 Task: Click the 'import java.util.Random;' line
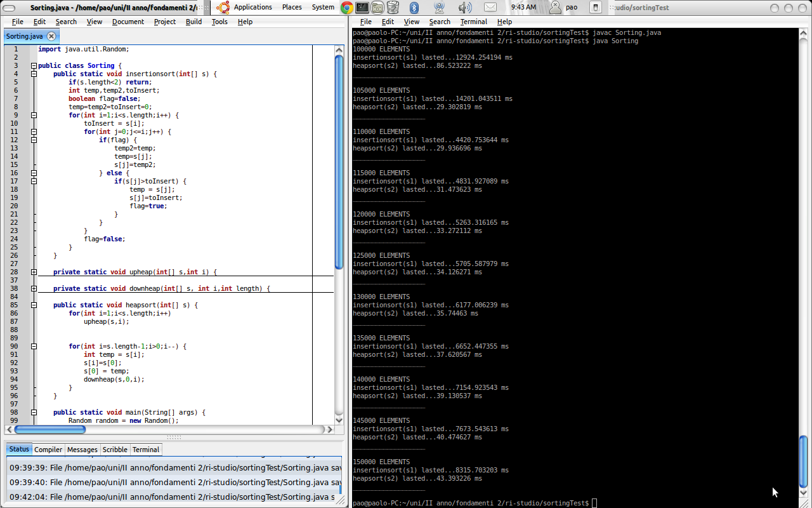click(x=84, y=49)
